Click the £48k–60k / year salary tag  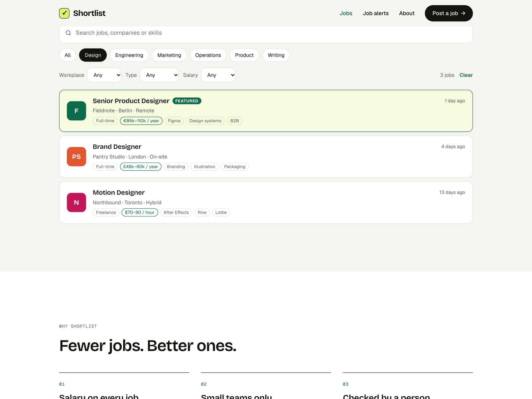tap(141, 167)
